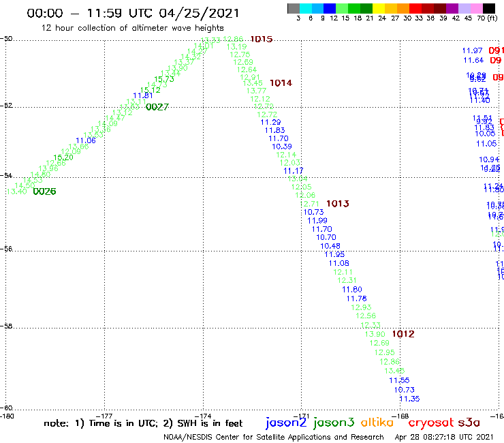Click the 11.05 wave height value

point(486,144)
